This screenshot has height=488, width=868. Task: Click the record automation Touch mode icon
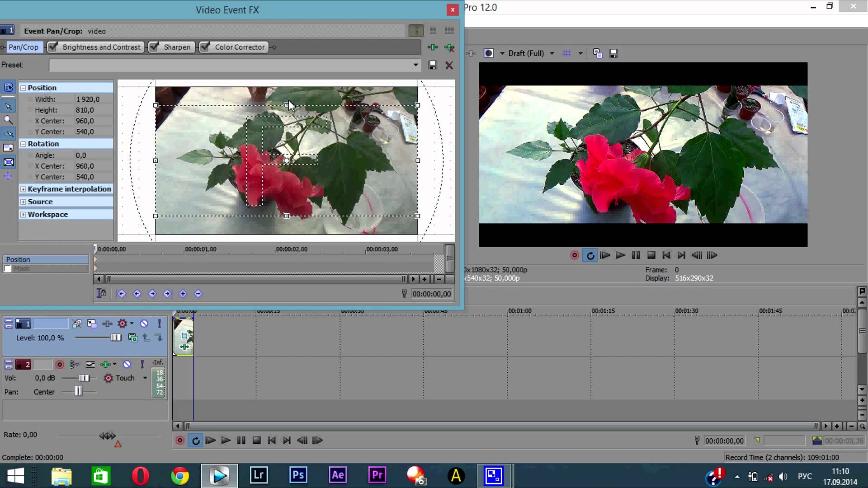pyautogui.click(x=107, y=377)
